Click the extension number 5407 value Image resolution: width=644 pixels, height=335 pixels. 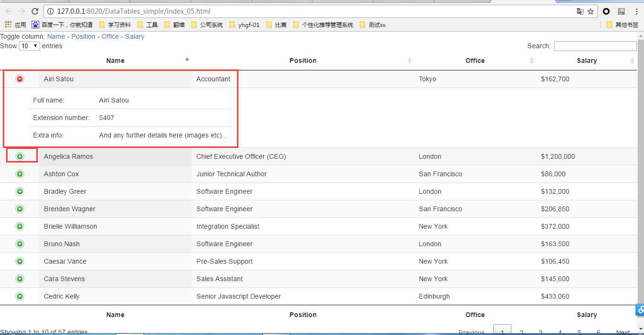pyautogui.click(x=107, y=118)
